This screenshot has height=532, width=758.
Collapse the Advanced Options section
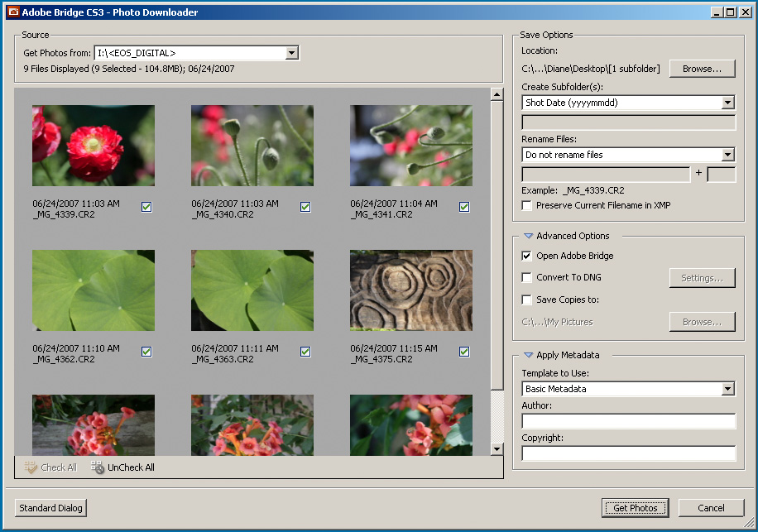(x=528, y=237)
